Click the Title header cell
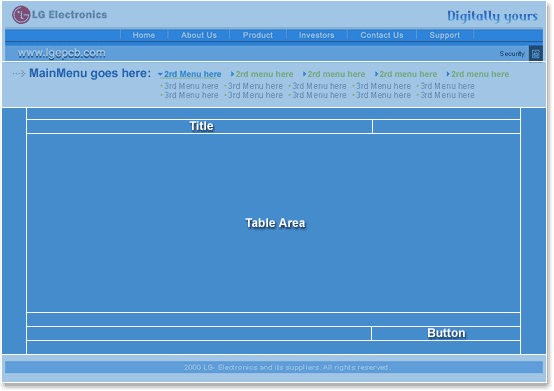 click(200, 126)
